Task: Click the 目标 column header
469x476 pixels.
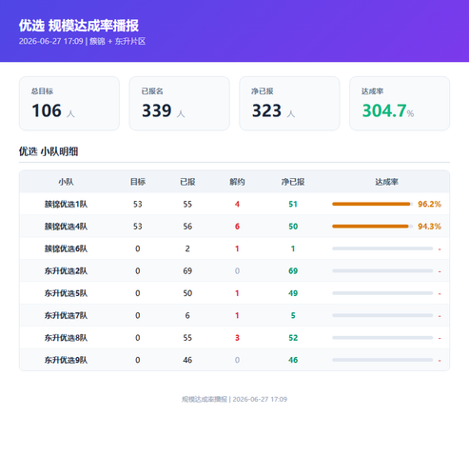Action: 138,182
